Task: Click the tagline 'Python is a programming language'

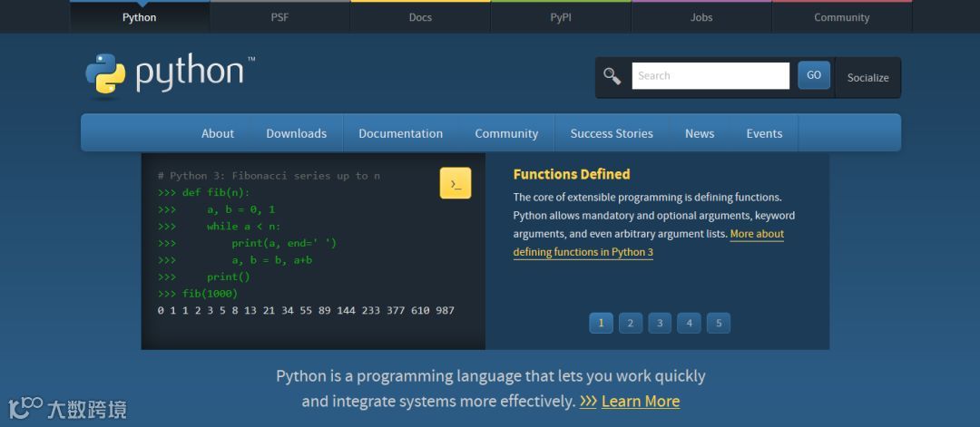Action: [x=491, y=376]
